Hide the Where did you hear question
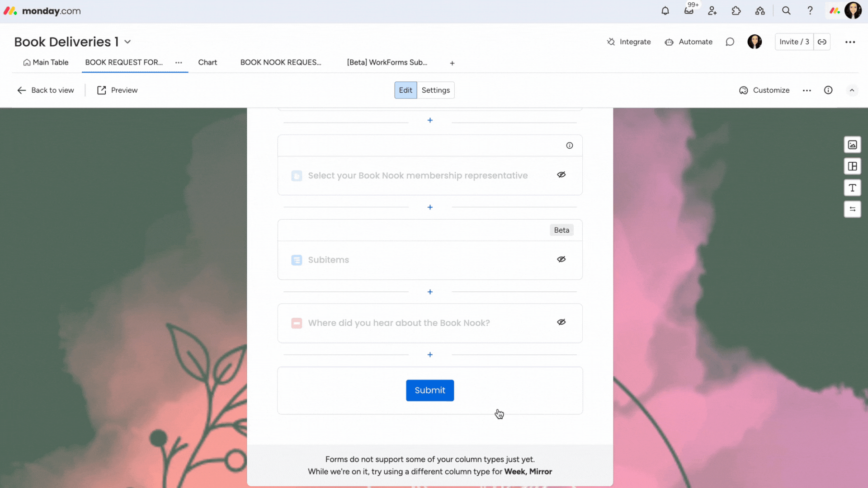The height and width of the screenshot is (488, 868). (x=561, y=322)
